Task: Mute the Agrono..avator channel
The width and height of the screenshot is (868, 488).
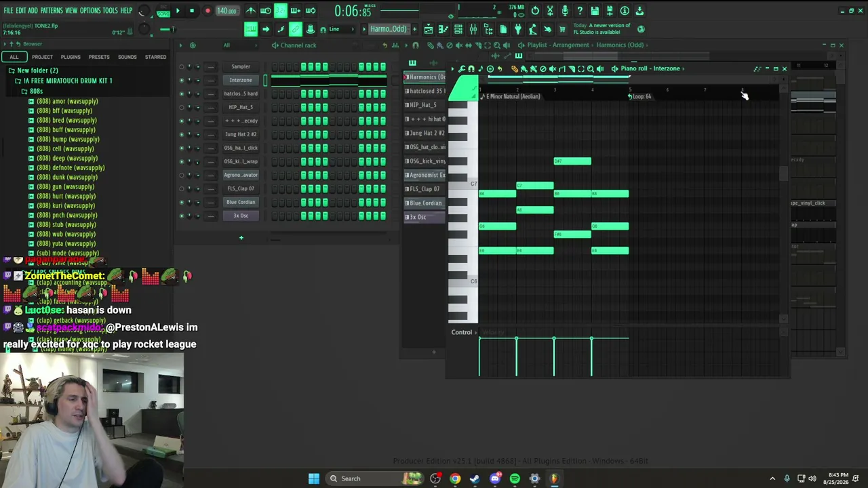Action: (x=181, y=175)
